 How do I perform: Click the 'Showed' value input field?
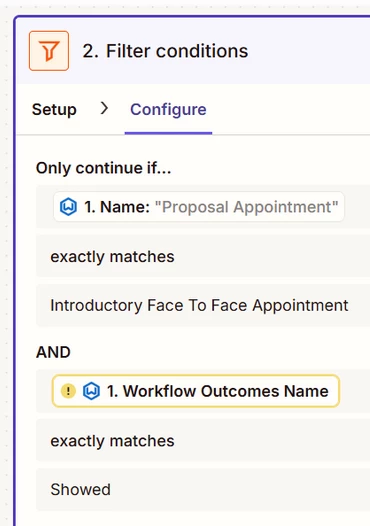[203, 490]
